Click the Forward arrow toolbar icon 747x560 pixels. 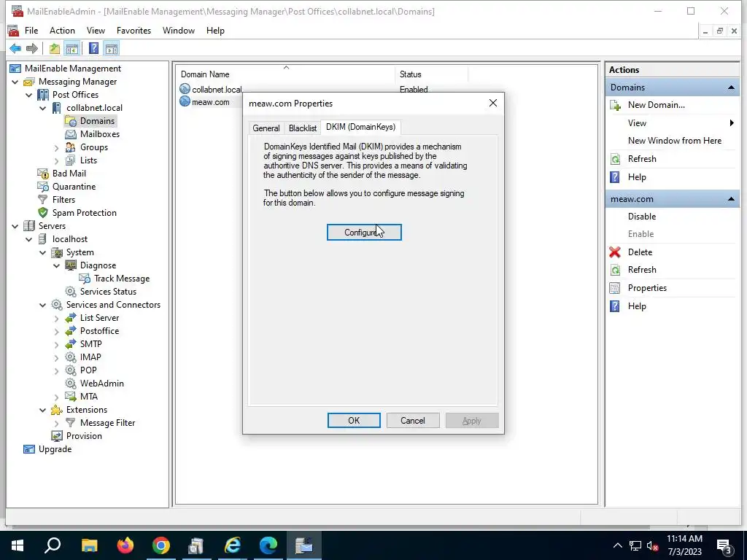pyautogui.click(x=32, y=48)
